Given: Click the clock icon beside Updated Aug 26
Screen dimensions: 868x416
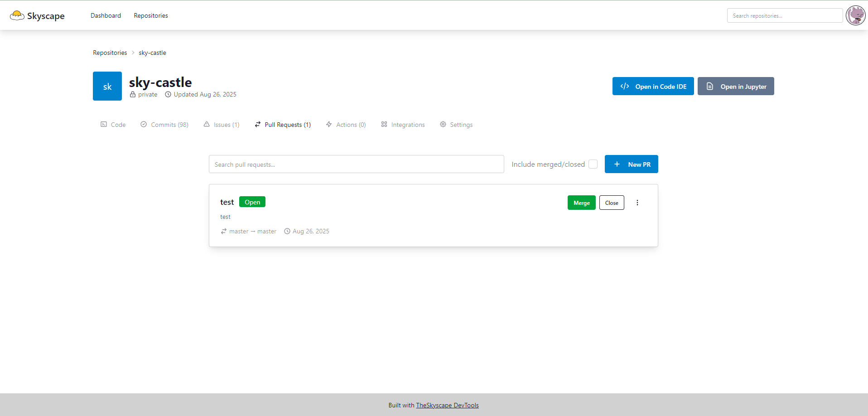Looking at the screenshot, I should pos(168,94).
